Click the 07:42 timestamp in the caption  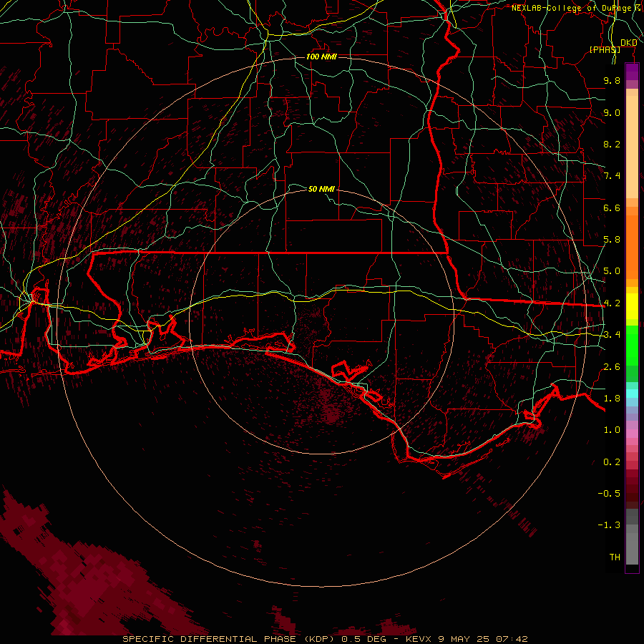pos(512,639)
